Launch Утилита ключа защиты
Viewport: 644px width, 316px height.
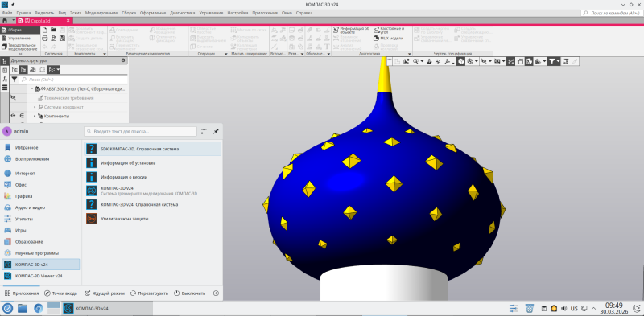point(152,219)
